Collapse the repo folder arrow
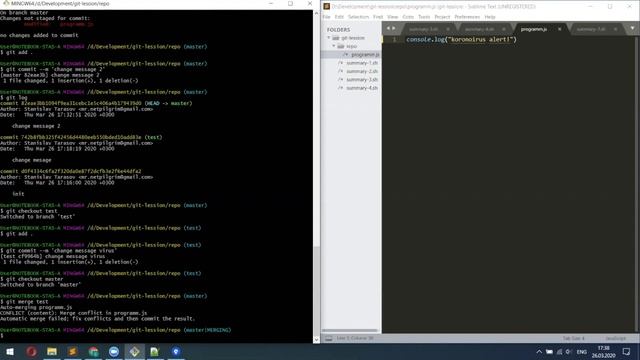Viewport: 640px width, 360px height. pos(333,46)
